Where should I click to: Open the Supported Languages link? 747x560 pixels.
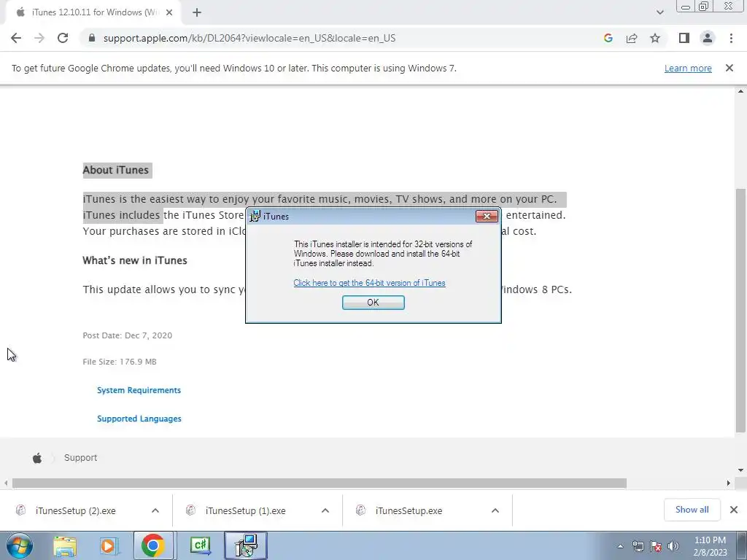139,419
